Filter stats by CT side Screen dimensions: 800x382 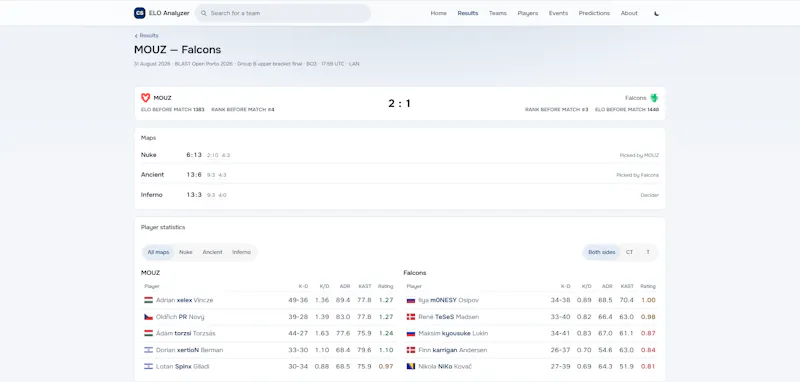click(630, 252)
